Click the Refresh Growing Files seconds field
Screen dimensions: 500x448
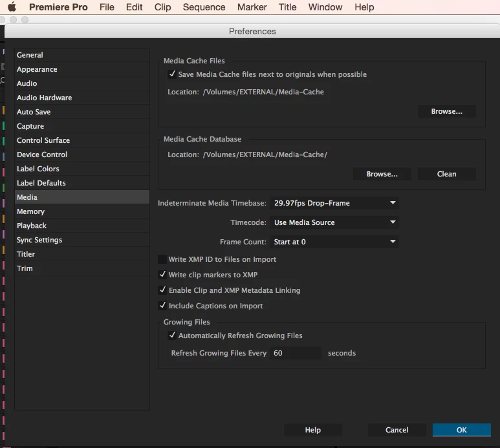pos(296,353)
